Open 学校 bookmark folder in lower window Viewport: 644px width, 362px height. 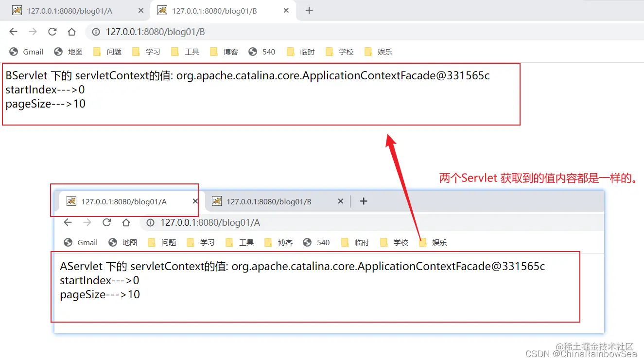tap(394, 242)
